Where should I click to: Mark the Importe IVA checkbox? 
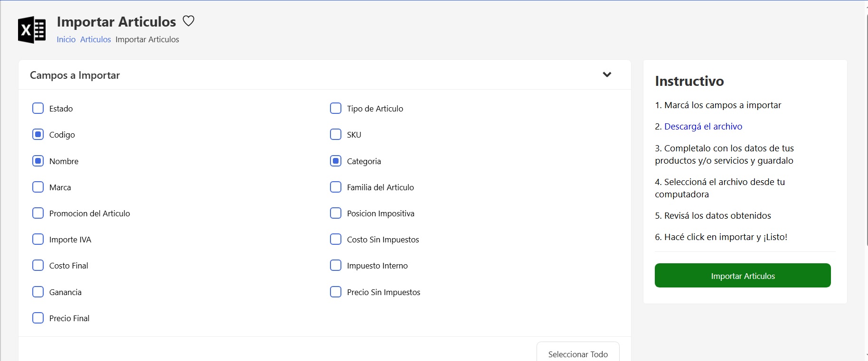[38, 239]
